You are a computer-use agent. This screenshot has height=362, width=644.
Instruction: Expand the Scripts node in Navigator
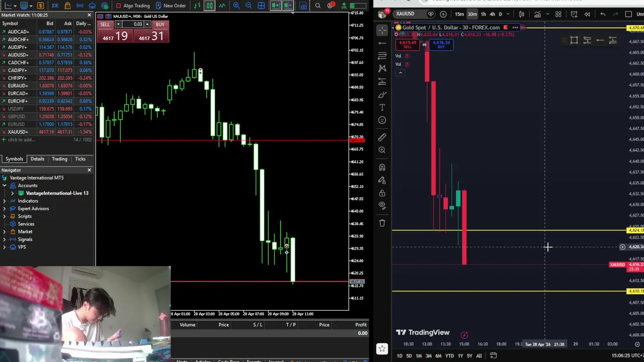(x=5, y=216)
